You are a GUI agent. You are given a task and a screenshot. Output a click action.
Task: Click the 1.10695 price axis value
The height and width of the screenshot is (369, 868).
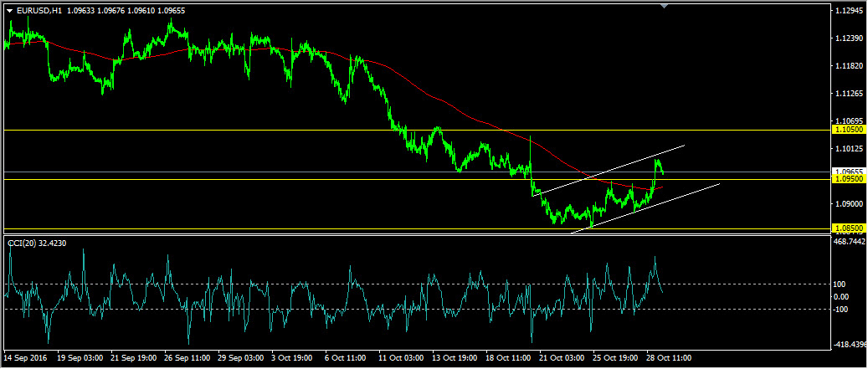coord(850,120)
